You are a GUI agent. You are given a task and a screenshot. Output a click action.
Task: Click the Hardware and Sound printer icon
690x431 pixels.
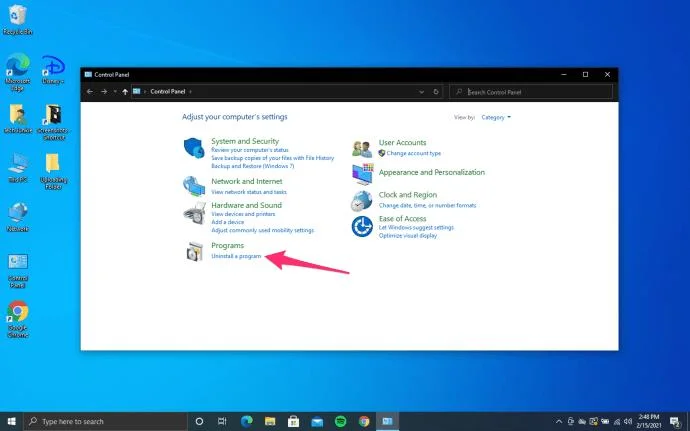[x=193, y=212]
